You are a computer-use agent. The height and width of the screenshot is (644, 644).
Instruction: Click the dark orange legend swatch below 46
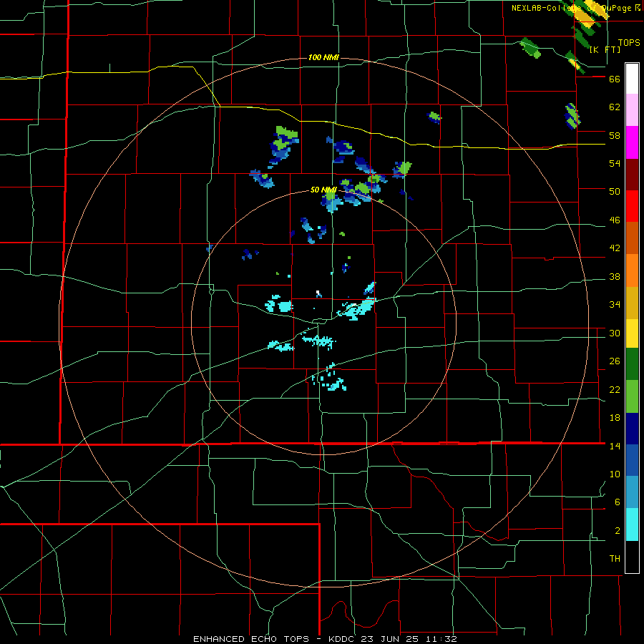point(632,238)
